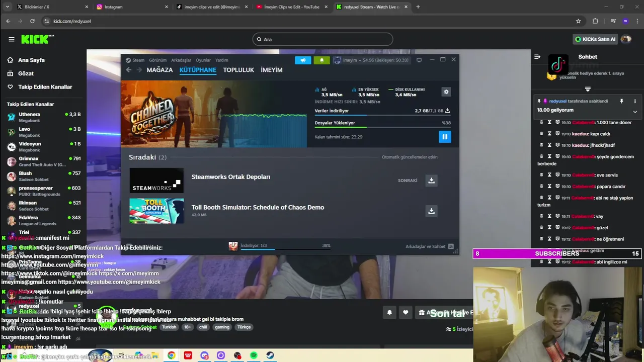Unpin the pinned chat message
This screenshot has height=362, width=644.
coord(621,101)
